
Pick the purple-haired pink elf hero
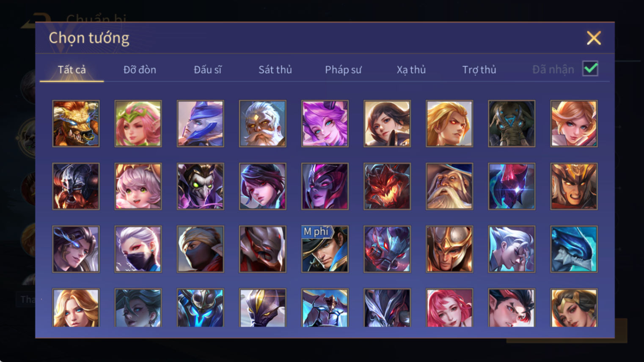pyautogui.click(x=325, y=123)
